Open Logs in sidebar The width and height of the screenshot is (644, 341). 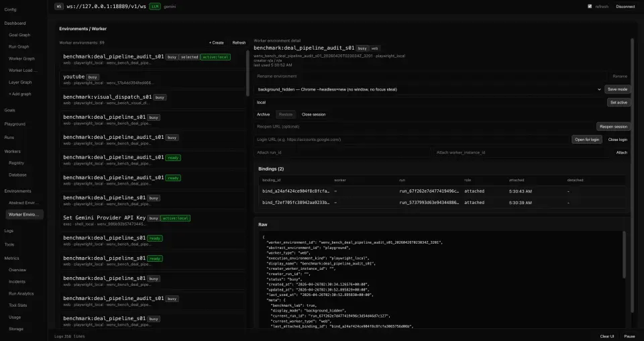pyautogui.click(x=9, y=231)
